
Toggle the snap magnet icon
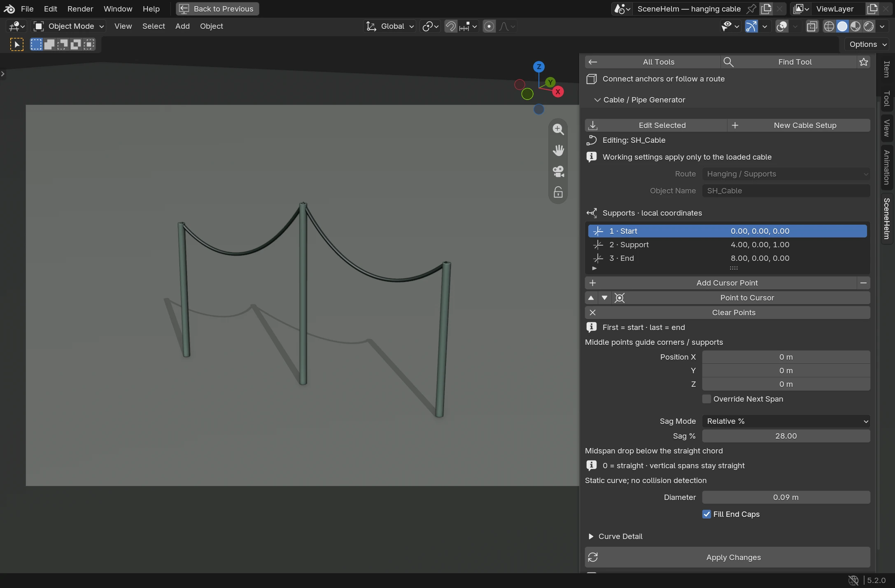(x=451, y=26)
